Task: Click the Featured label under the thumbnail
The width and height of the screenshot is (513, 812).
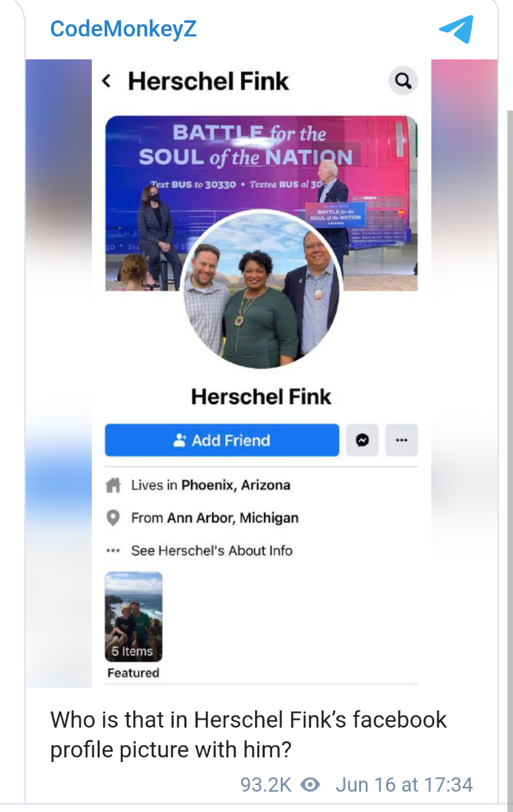Action: point(134,673)
